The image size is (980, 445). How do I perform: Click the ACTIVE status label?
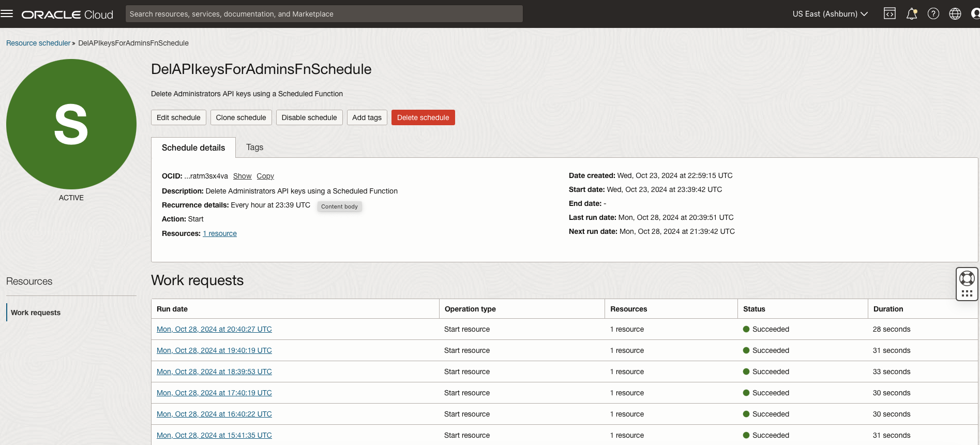click(71, 198)
